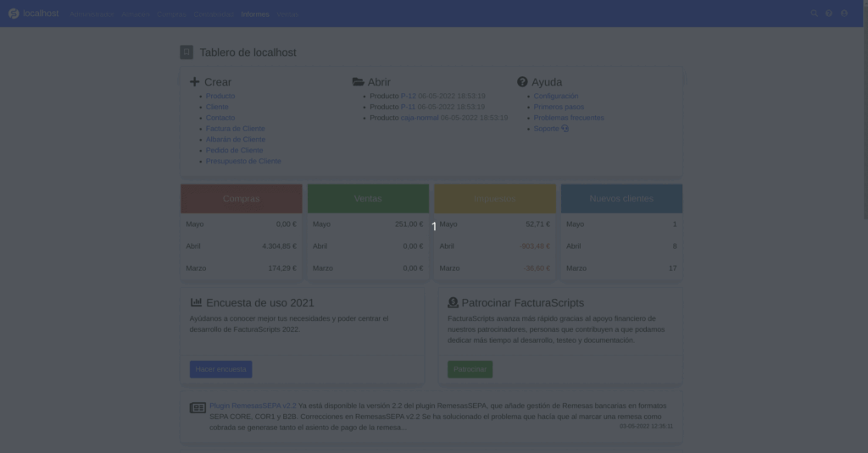
Task: Open the Ventas menu
Action: (x=287, y=14)
